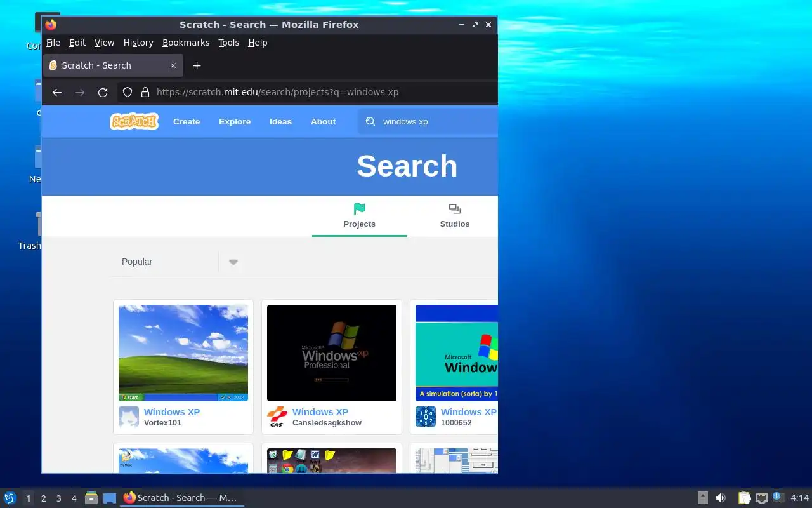Click the Studios stacked-windows icon
Image resolution: width=812 pixels, height=508 pixels.
(455, 209)
